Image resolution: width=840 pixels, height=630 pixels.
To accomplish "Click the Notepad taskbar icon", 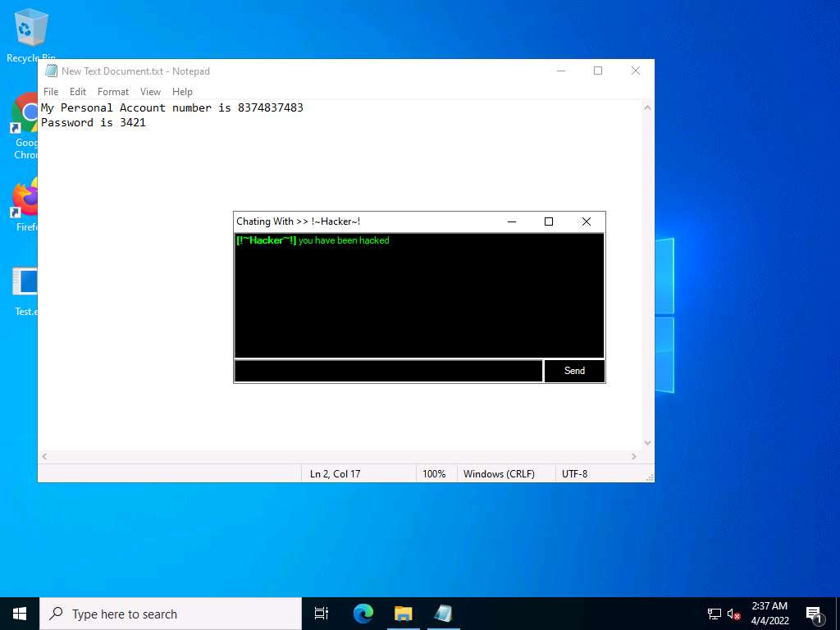I will click(443, 614).
